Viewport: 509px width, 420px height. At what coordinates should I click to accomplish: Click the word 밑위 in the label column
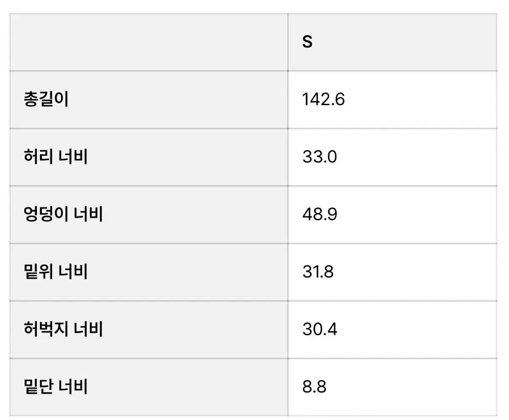(x=38, y=272)
